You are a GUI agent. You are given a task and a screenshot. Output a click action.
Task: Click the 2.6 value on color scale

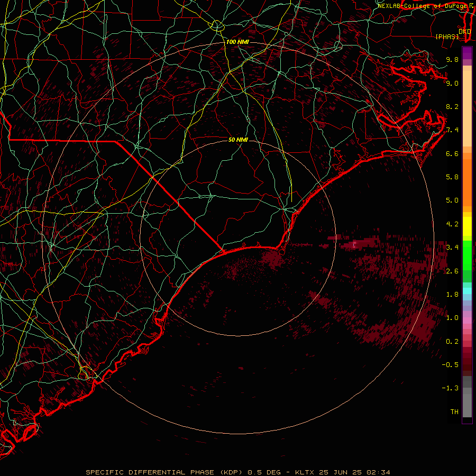tap(452, 271)
